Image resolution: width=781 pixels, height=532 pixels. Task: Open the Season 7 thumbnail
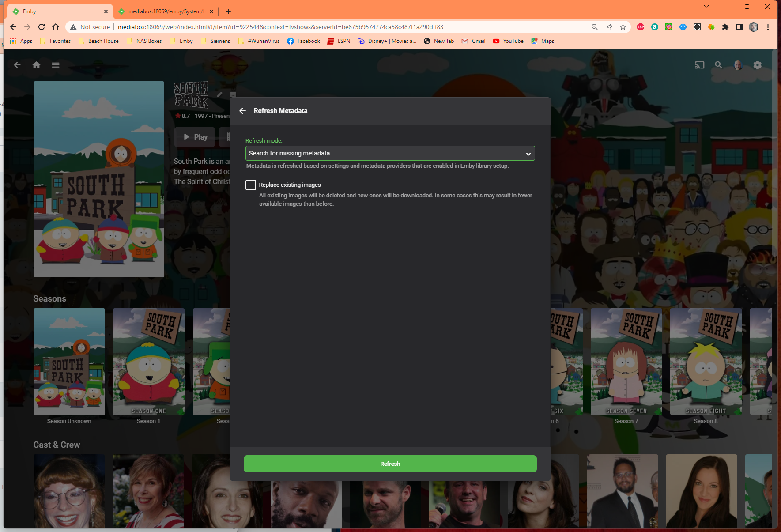point(626,362)
